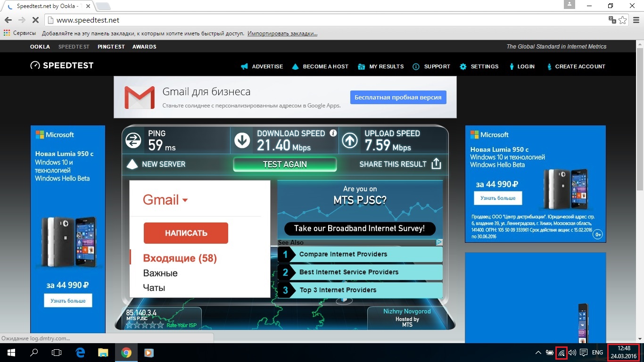644x362 pixels.
Task: Click the Speedtest gauge logo
Action: click(x=35, y=66)
